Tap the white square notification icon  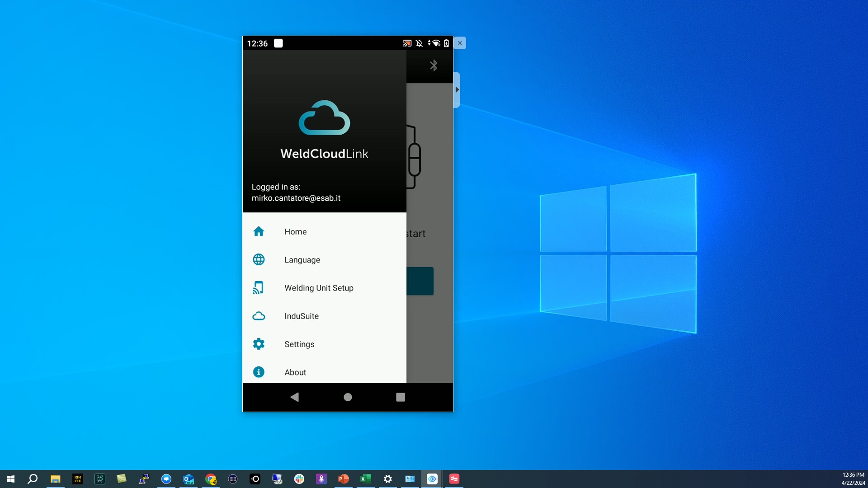[x=278, y=43]
